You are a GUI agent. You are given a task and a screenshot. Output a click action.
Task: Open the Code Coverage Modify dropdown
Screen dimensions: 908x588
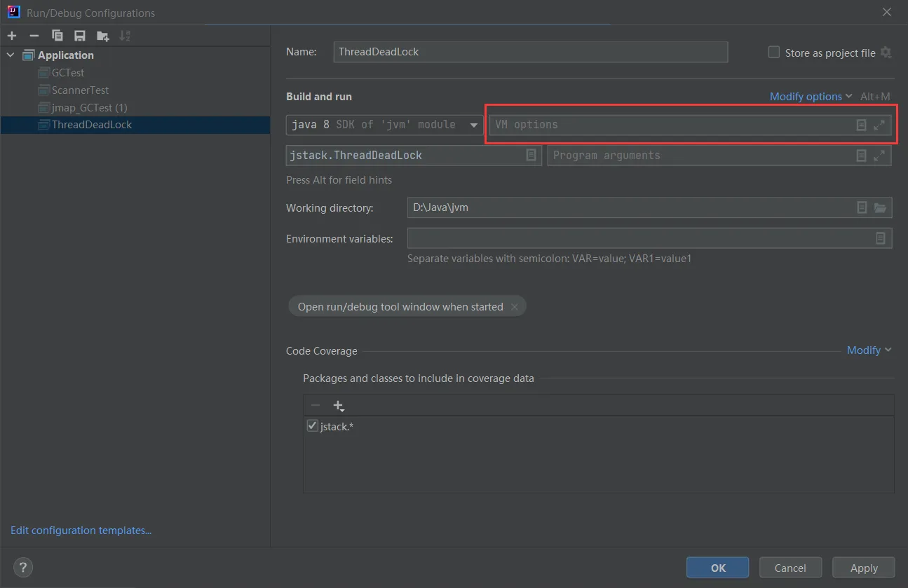click(869, 350)
